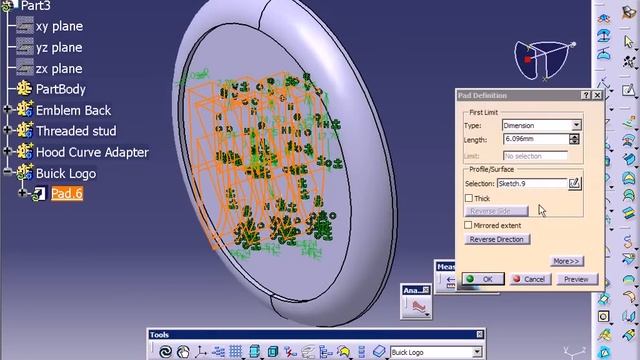Screen dimensions: 640x360
Task: Click Cancel in Pad Definition
Action: coord(530,279)
